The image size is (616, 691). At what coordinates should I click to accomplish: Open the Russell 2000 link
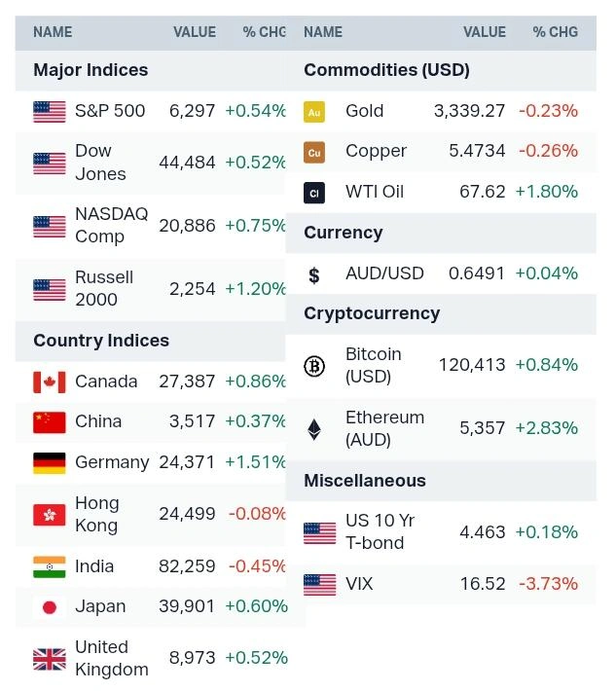click(x=104, y=288)
